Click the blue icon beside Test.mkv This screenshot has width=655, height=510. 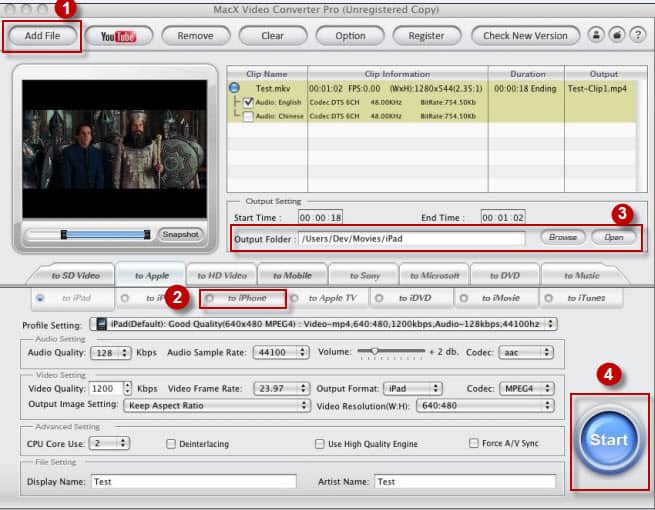(x=234, y=88)
